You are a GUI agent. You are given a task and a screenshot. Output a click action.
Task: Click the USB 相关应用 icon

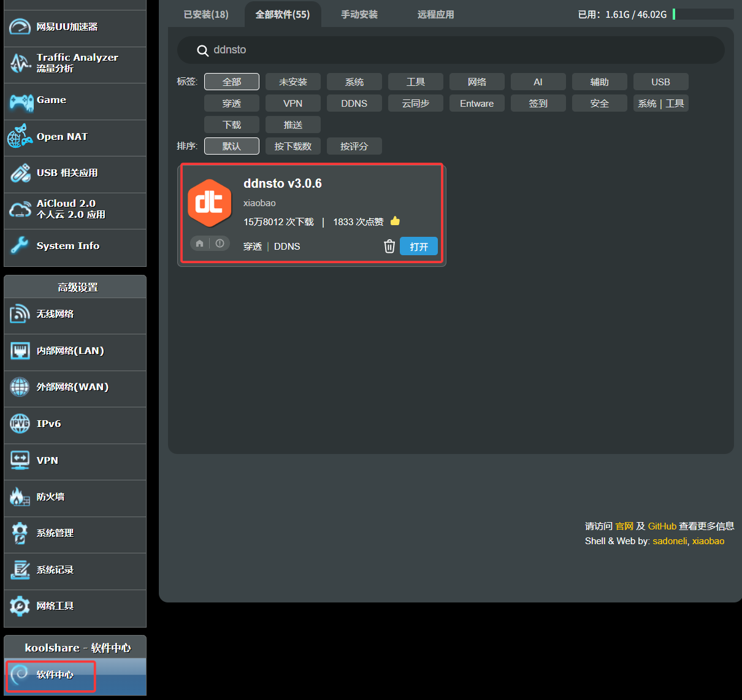pos(20,173)
